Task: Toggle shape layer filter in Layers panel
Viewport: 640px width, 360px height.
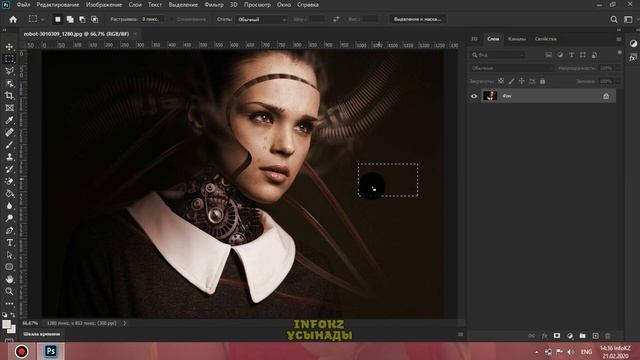Action: pyautogui.click(x=583, y=55)
